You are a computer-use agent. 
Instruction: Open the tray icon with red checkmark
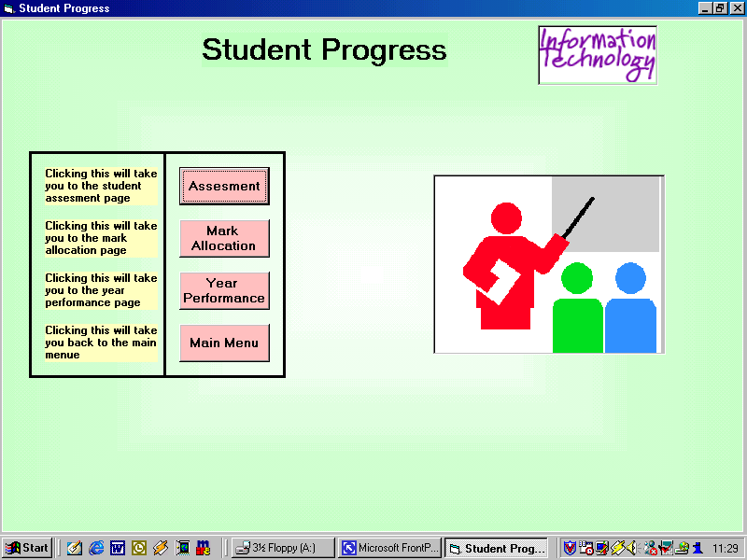point(666,549)
